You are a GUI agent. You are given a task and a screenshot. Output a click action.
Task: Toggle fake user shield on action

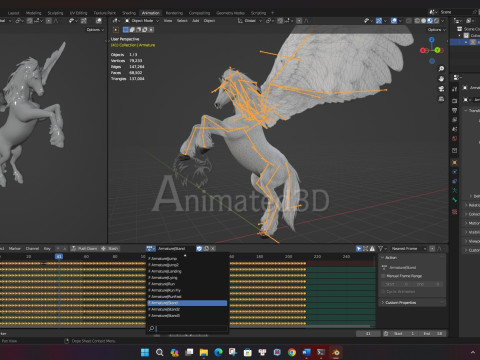pyautogui.click(x=199, y=249)
